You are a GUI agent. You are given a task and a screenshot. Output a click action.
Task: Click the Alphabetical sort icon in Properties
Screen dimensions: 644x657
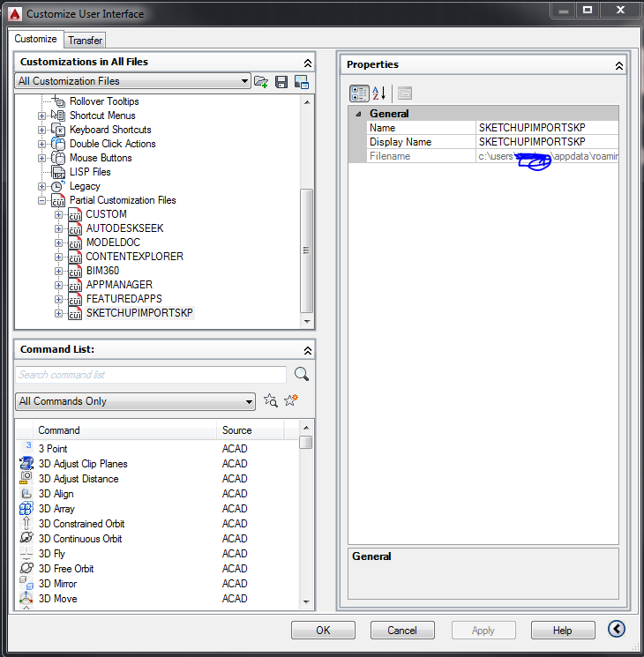coord(378,93)
